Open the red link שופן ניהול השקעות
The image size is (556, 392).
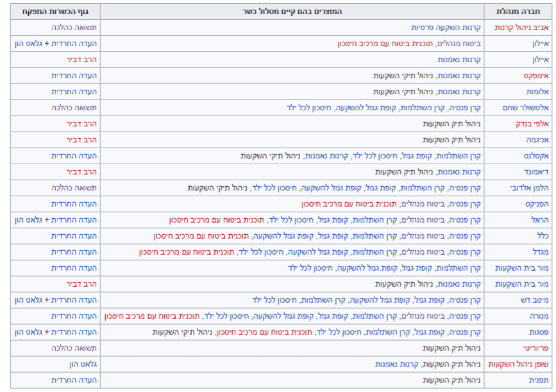[x=518, y=364]
